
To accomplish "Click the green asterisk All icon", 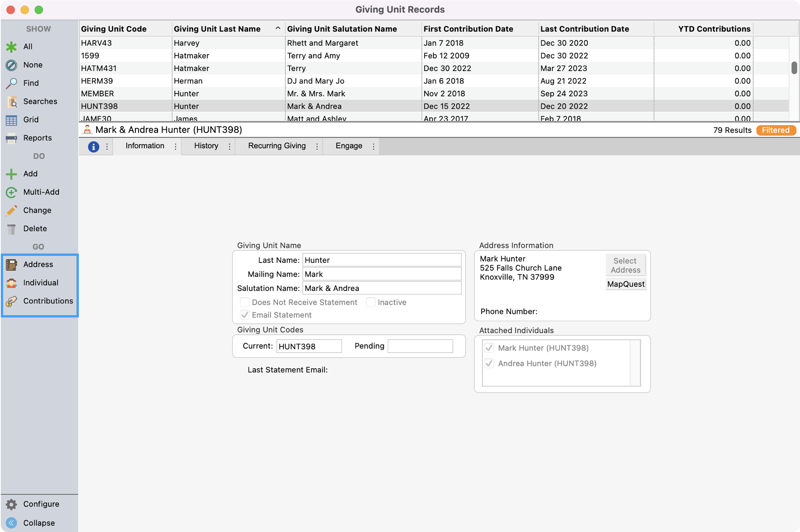I will click(x=11, y=47).
